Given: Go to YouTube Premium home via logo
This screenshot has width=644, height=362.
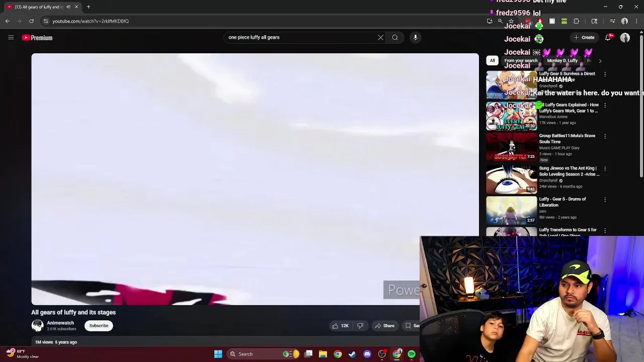Looking at the screenshot, I should pyautogui.click(x=37, y=38).
